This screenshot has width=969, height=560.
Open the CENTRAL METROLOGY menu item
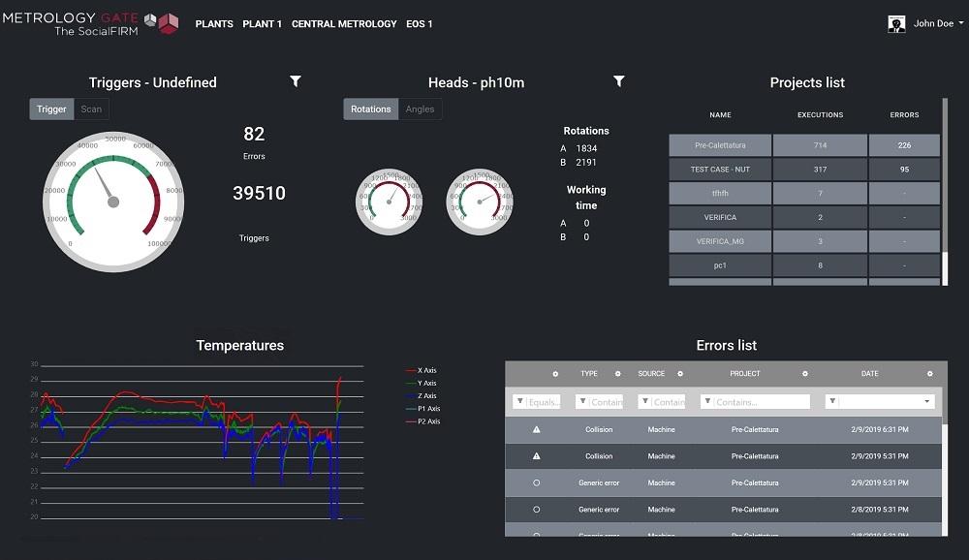344,23
